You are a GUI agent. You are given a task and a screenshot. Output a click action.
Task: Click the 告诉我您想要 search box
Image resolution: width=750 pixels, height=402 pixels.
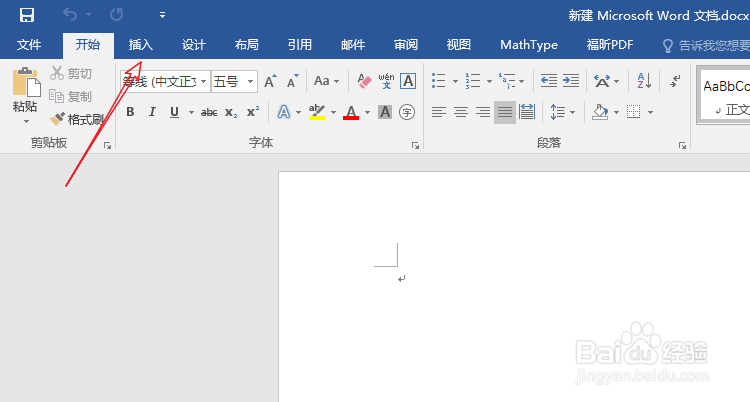[706, 45]
